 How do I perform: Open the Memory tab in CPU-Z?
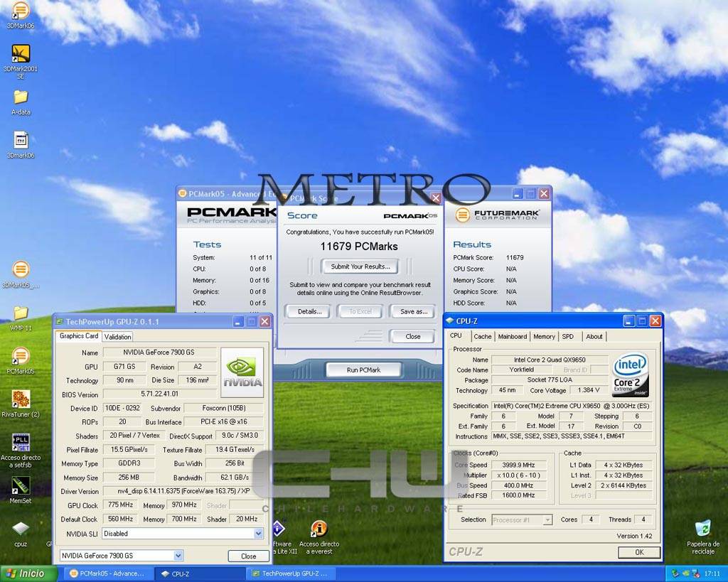point(544,337)
